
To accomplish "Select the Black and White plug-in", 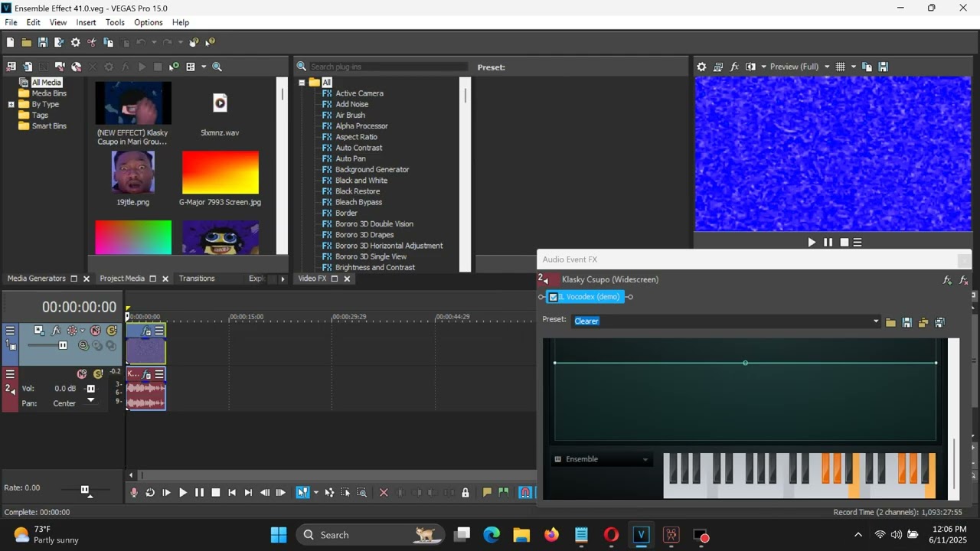I will point(361,181).
